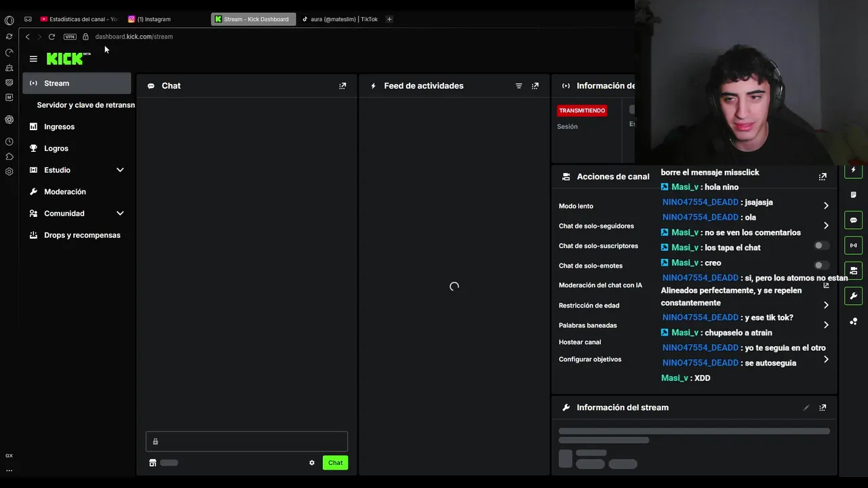This screenshot has width=868, height=488.
Task: Pop out the Feed de actividades panel
Action: pyautogui.click(x=535, y=86)
